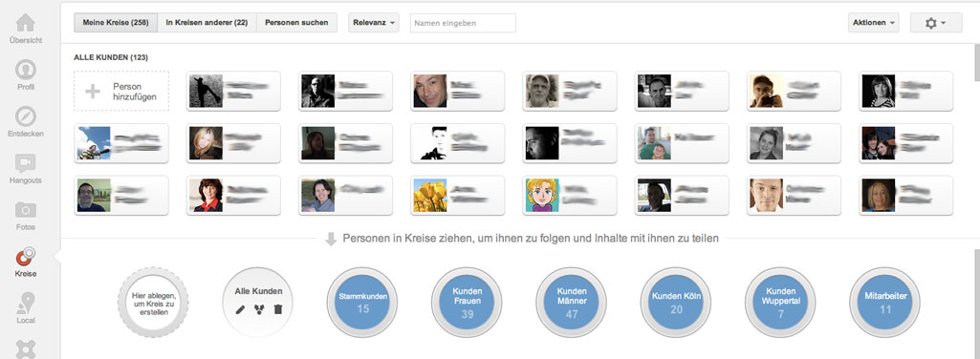Viewport: 980px width, 359px height.
Task: Edit the Alle Kunden circle with pencil icon
Action: [240, 309]
